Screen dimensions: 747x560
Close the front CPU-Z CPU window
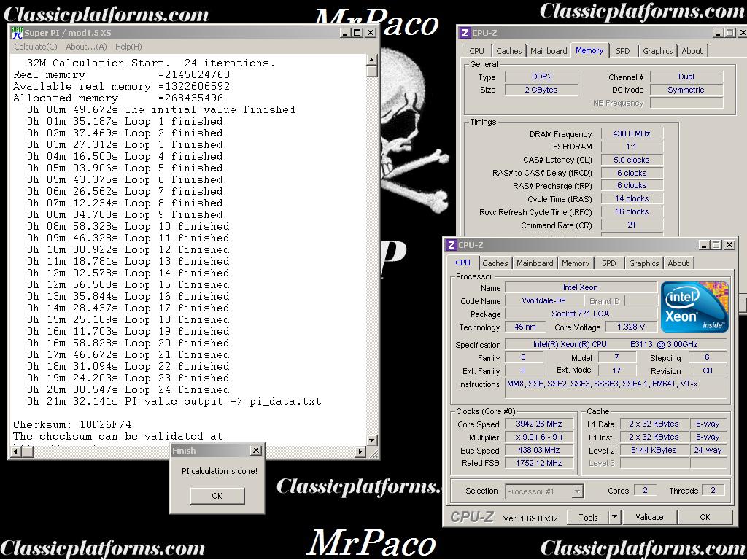pos(729,245)
